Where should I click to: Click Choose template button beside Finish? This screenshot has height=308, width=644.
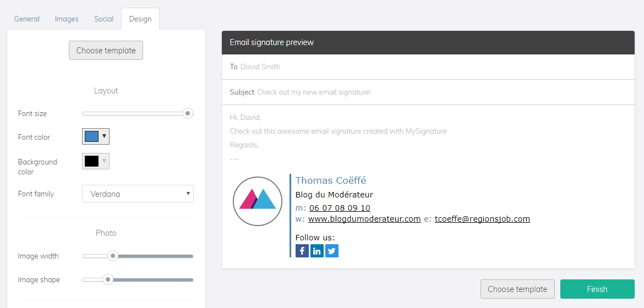pos(517,289)
